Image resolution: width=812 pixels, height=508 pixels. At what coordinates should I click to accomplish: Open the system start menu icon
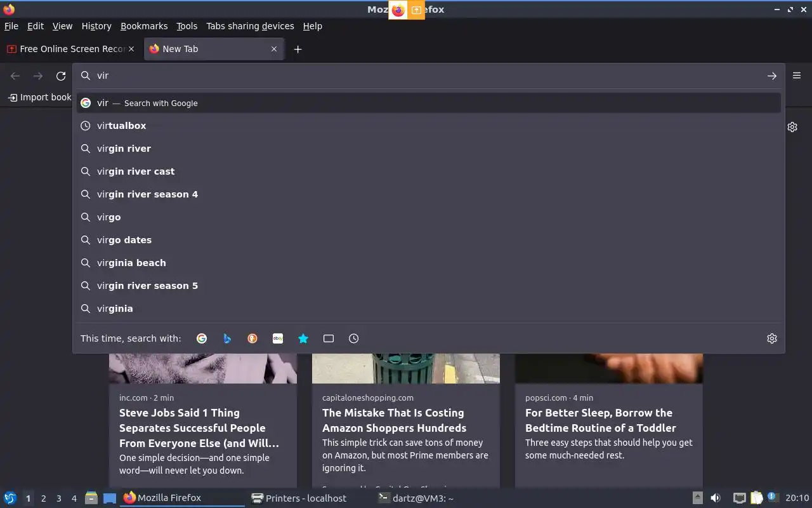pos(10,498)
